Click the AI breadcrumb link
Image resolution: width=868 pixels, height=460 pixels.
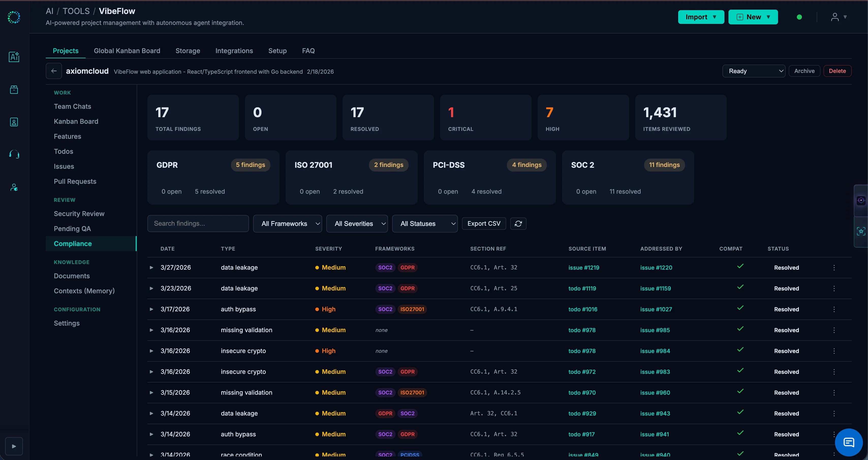click(x=50, y=11)
